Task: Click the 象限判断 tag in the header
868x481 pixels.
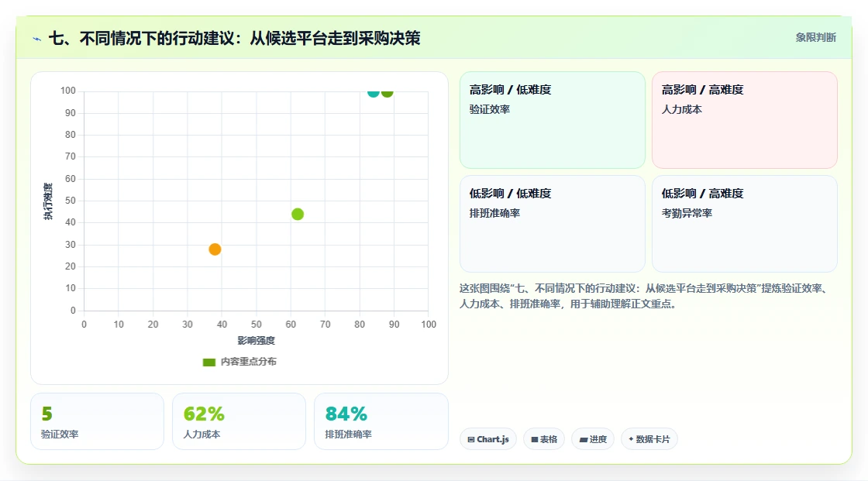Action: point(815,38)
